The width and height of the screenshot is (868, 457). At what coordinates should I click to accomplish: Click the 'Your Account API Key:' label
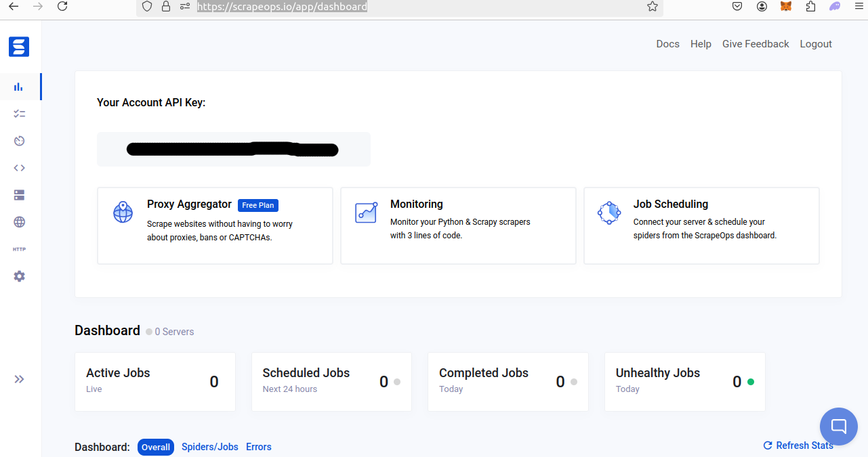click(151, 102)
